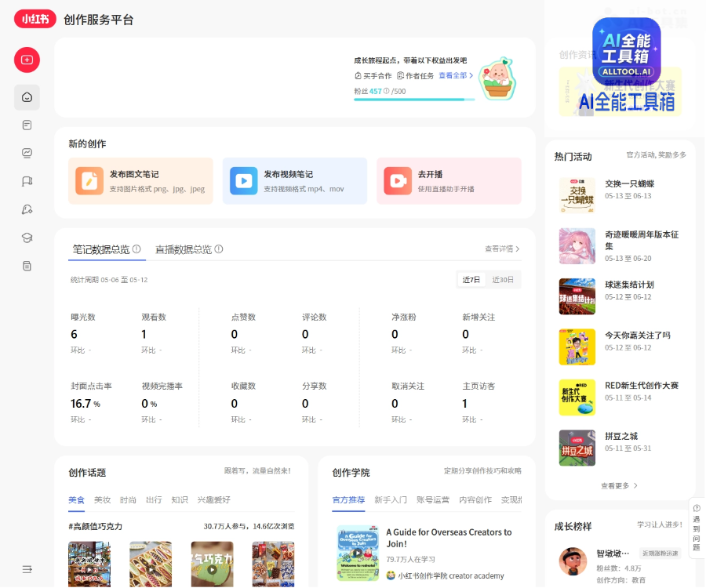
Task: Open 查看全部 link with chevron
Action: tap(456, 75)
